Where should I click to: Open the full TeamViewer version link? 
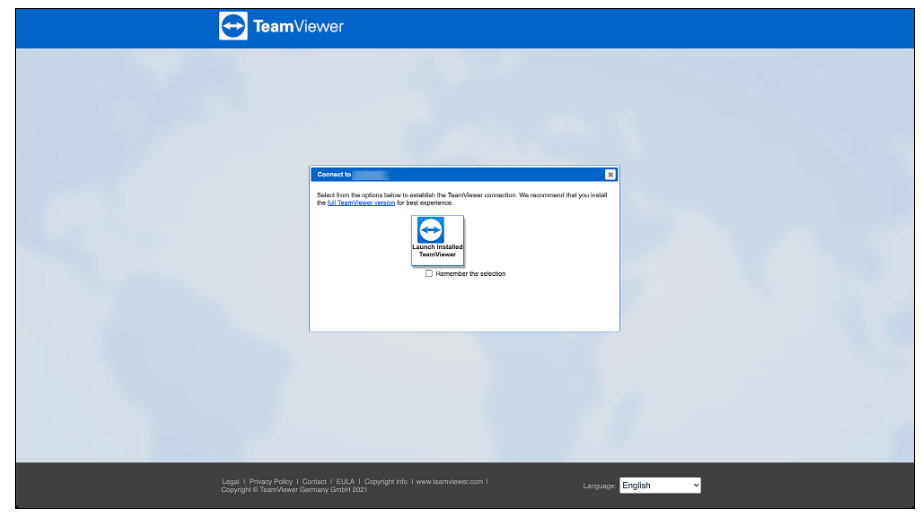[x=361, y=203]
